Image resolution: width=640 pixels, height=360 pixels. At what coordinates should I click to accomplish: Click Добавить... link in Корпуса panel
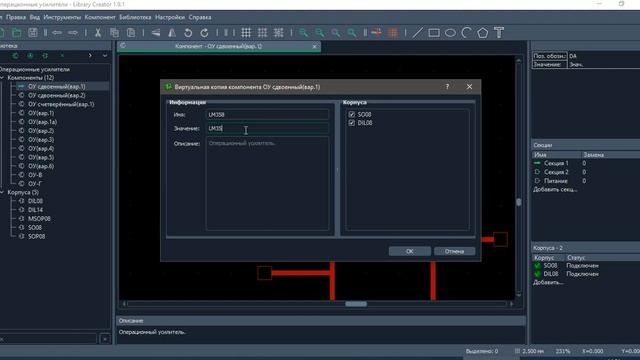[x=548, y=282]
